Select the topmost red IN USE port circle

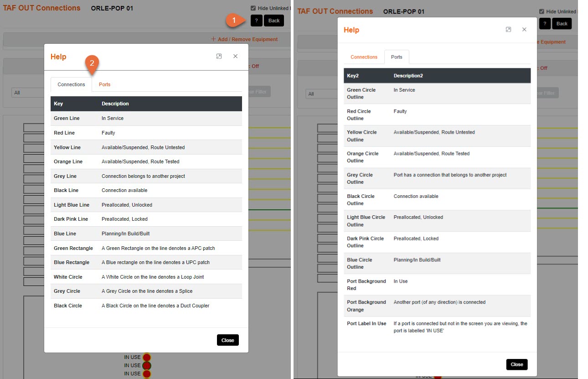[x=147, y=357]
